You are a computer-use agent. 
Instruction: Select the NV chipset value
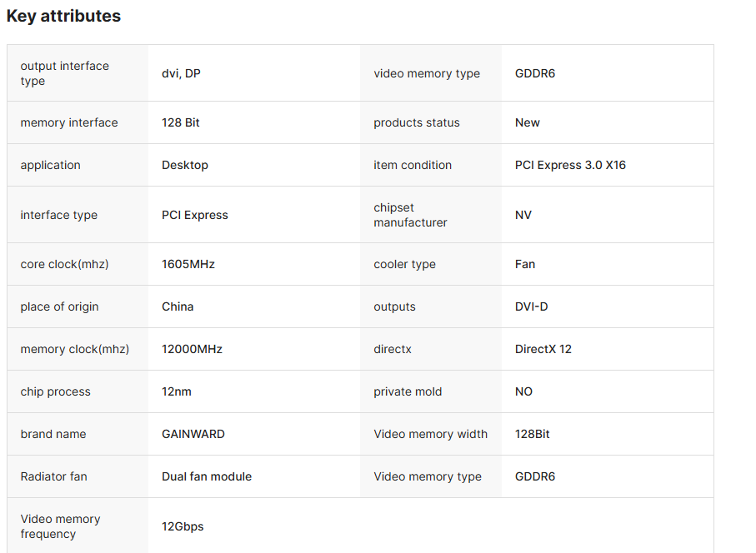pyautogui.click(x=523, y=215)
